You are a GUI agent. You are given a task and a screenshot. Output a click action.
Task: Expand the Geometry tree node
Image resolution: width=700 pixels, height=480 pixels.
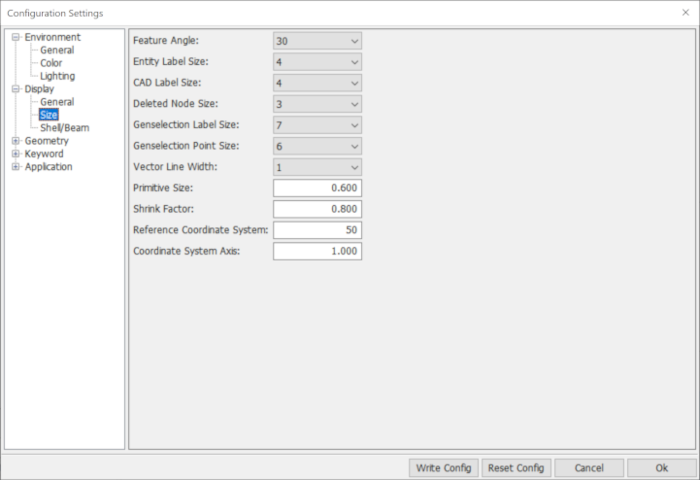point(16,141)
